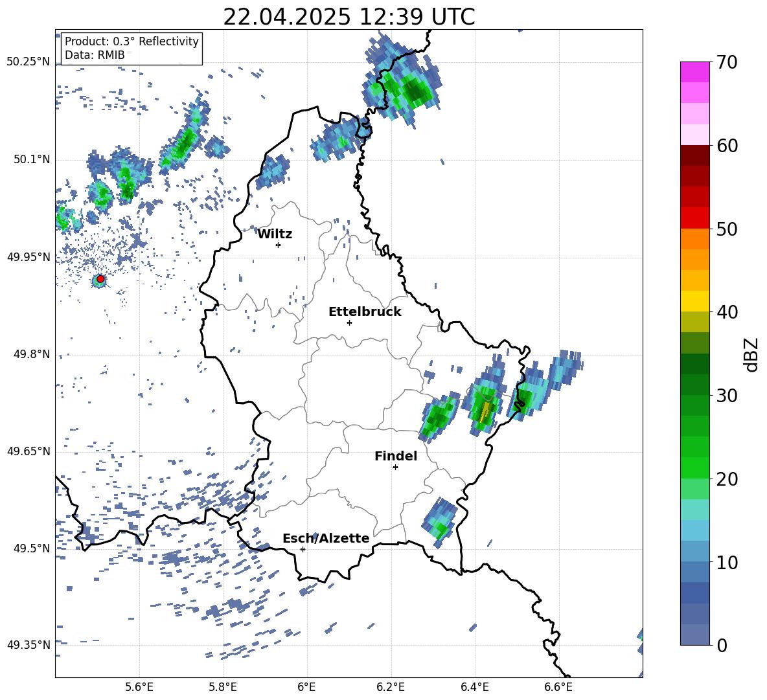Click the Findel city label
The image size is (767, 700).
[396, 456]
